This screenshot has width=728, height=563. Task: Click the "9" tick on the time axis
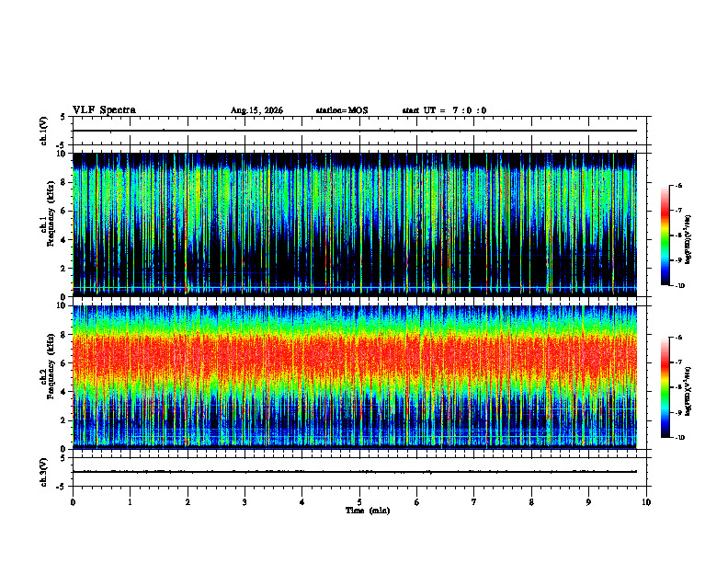588,502
